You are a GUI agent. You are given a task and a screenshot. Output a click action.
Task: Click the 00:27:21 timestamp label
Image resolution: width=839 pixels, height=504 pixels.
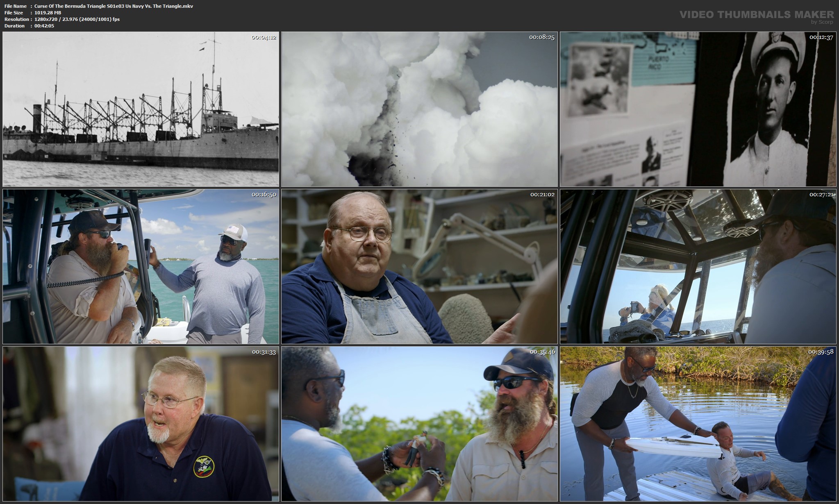click(821, 195)
